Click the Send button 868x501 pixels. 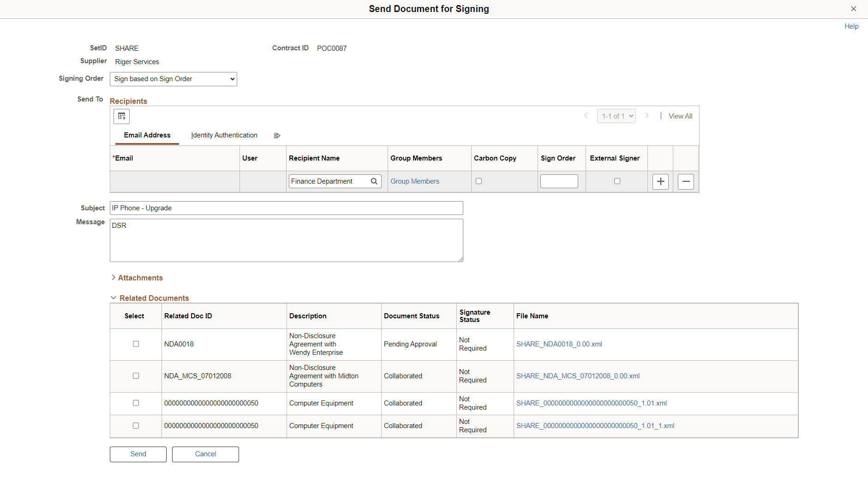click(138, 454)
